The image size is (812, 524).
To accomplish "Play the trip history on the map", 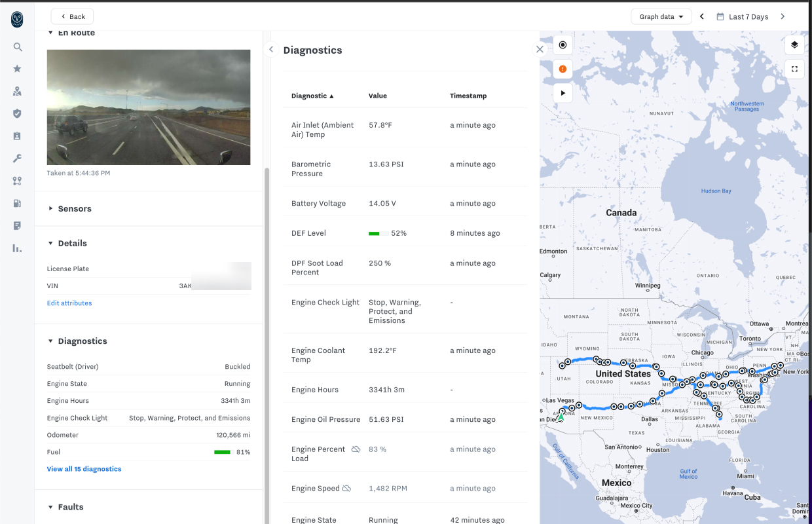I will click(563, 93).
